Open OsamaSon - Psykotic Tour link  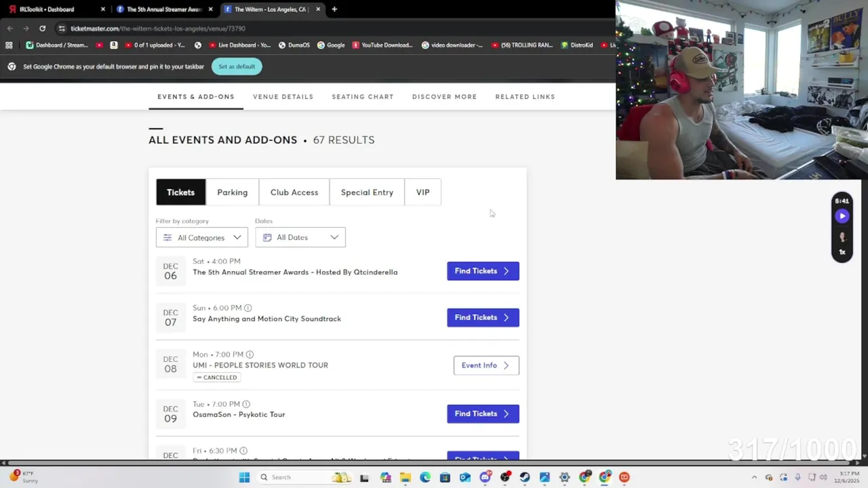pyautogui.click(x=239, y=415)
